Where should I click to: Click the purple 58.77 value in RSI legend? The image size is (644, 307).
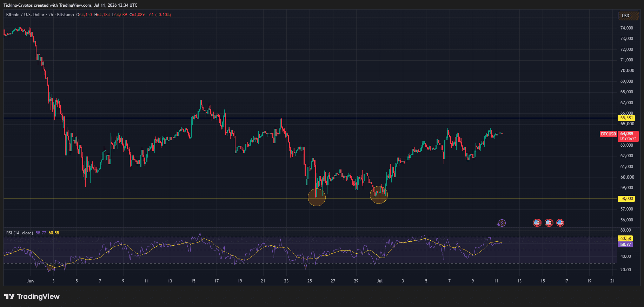pos(41,233)
